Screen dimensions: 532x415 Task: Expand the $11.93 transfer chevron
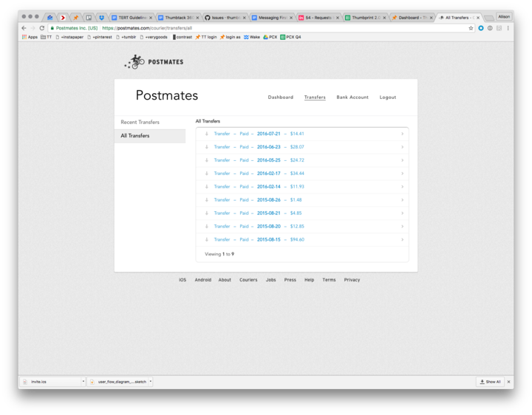(x=403, y=187)
